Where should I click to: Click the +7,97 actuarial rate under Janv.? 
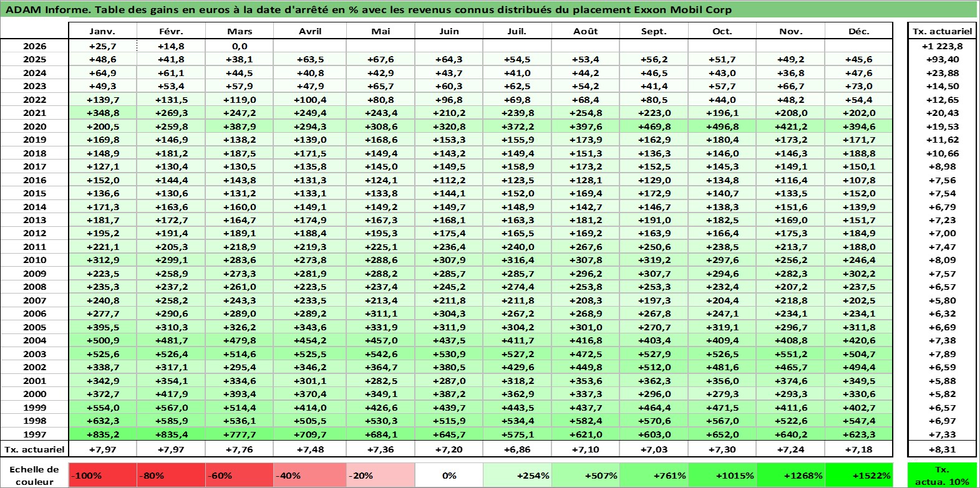102,449
